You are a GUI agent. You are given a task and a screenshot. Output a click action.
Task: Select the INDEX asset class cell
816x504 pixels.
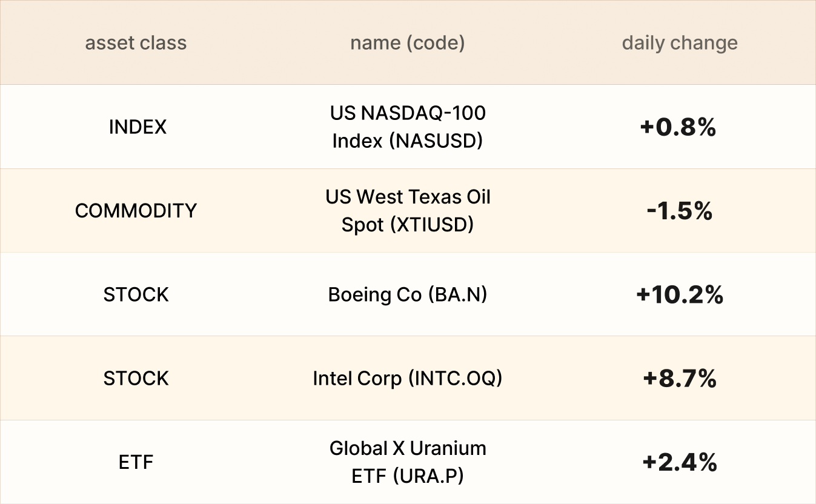tap(138, 127)
